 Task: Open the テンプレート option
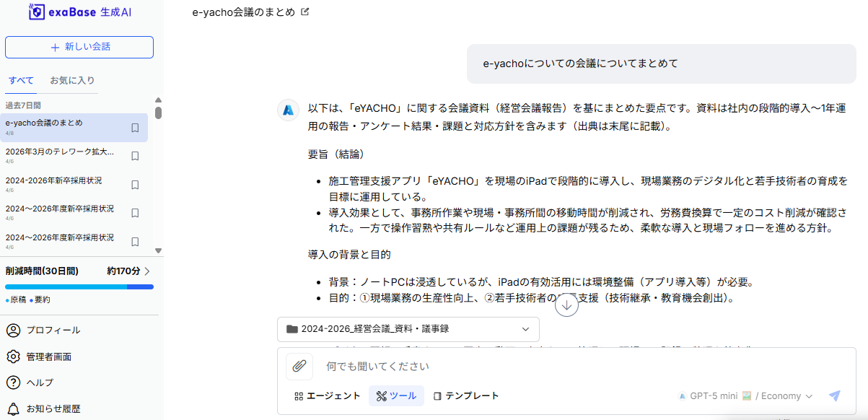click(466, 395)
